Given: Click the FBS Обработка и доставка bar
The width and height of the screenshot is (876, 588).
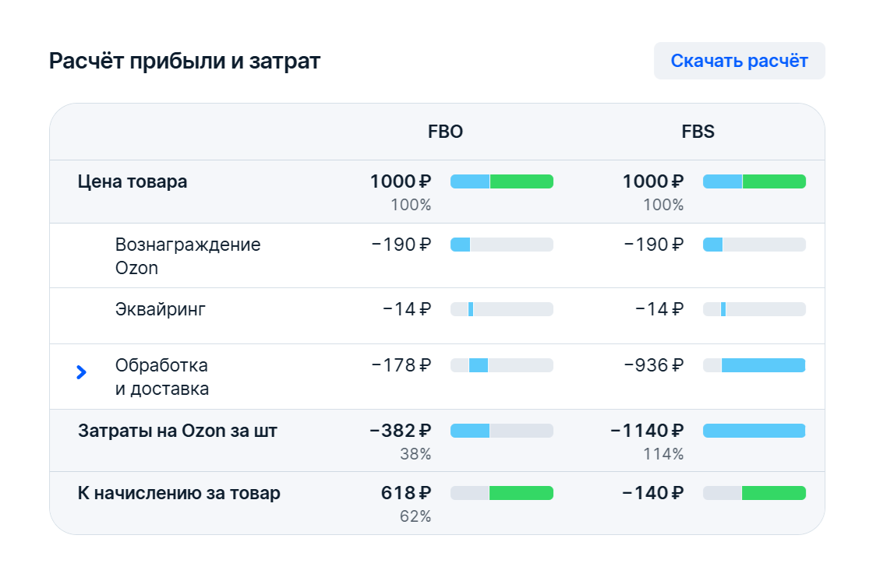Looking at the screenshot, I should [754, 365].
